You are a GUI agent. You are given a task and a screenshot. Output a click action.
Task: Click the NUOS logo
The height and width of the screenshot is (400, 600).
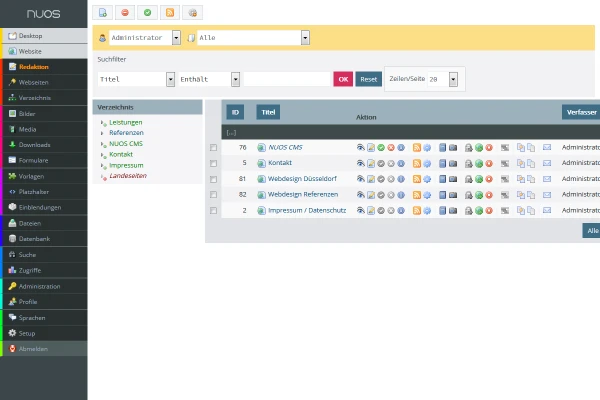[44, 14]
